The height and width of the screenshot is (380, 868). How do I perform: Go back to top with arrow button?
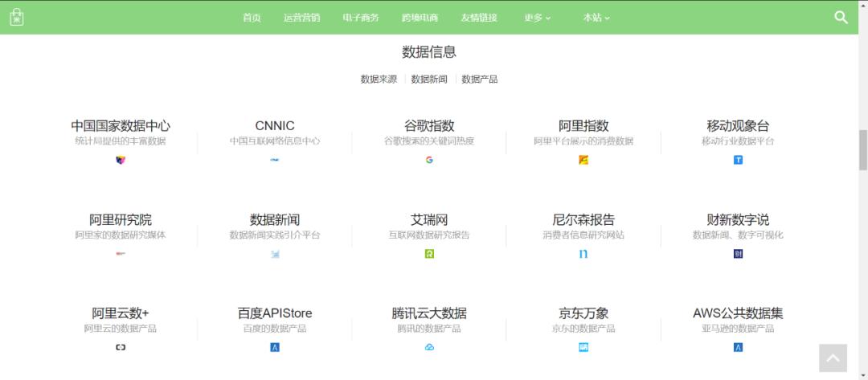coord(833,358)
